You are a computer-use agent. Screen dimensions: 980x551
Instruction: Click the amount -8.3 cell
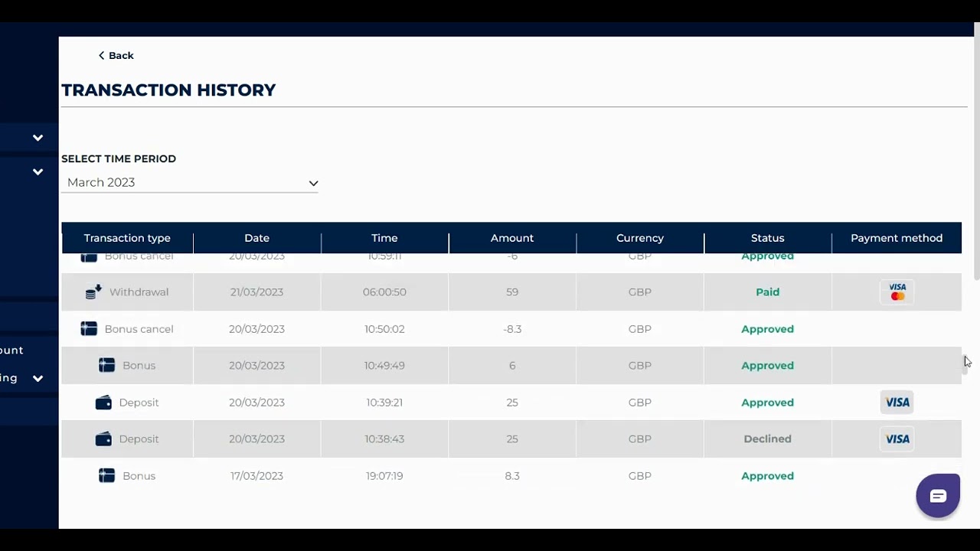pyautogui.click(x=512, y=329)
